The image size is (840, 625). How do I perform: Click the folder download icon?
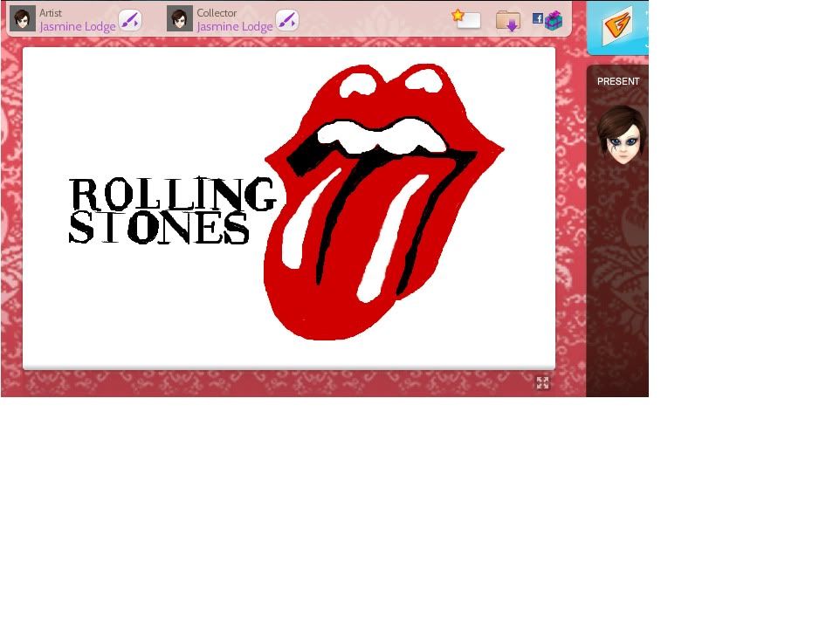pyautogui.click(x=508, y=21)
